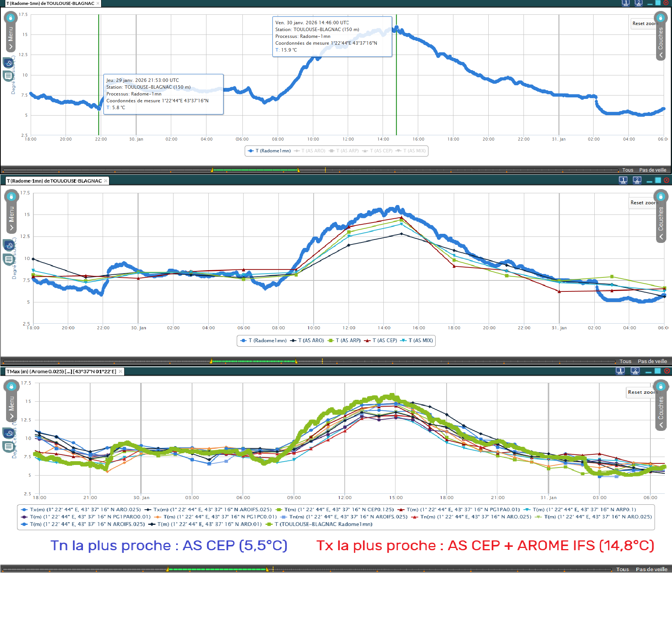Click the lock icon above top Menu
This screenshot has width=672, height=623.
pos(11,18)
